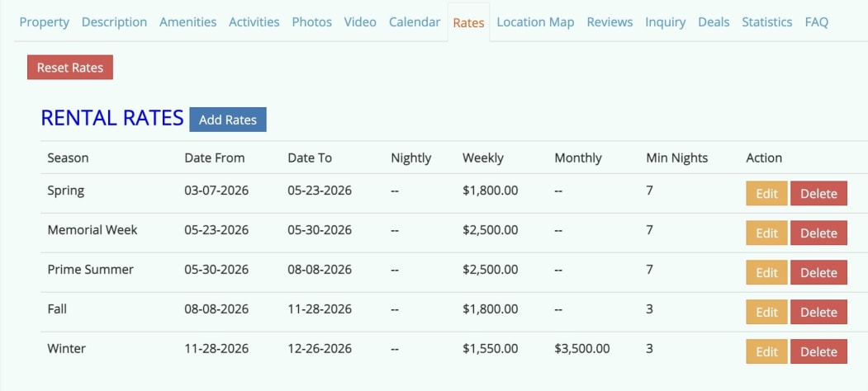Switch to the Description tab

pos(114,22)
